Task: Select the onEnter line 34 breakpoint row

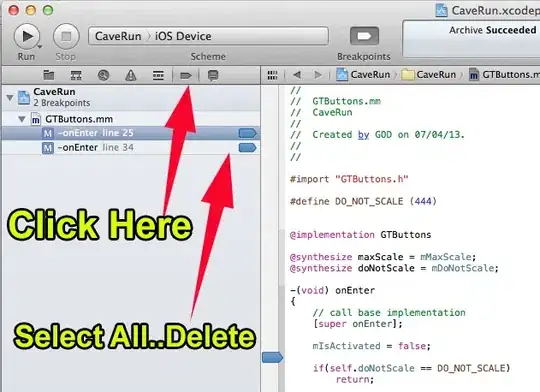Action: [x=131, y=148]
